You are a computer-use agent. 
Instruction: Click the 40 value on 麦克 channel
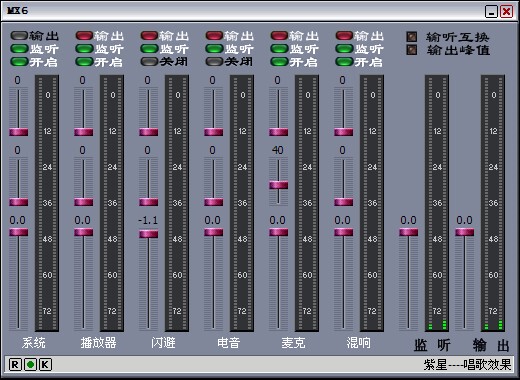[277, 150]
